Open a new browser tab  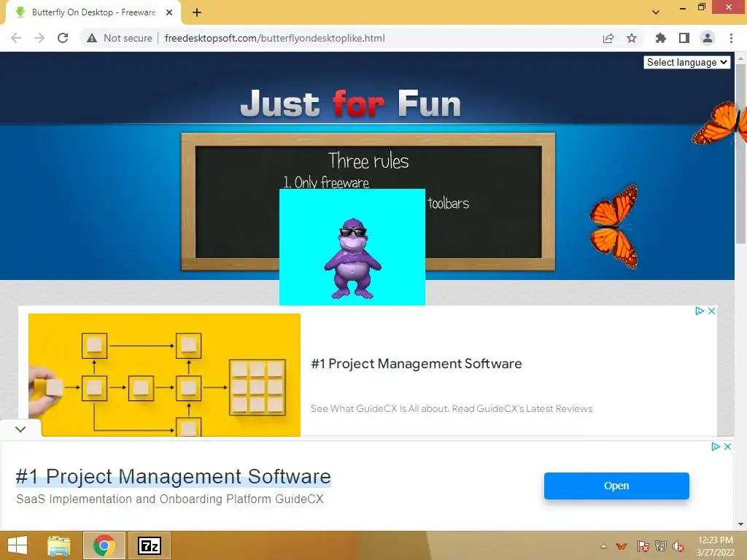[x=197, y=13]
